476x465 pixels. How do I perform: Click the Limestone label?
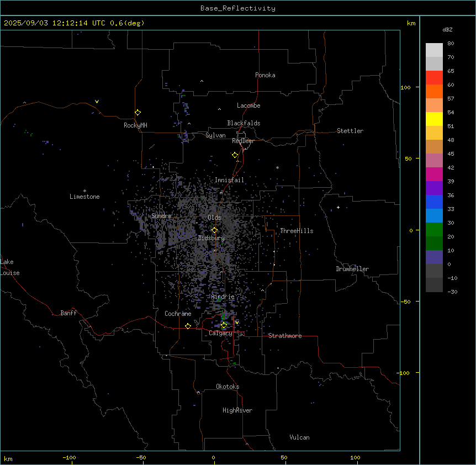click(84, 197)
